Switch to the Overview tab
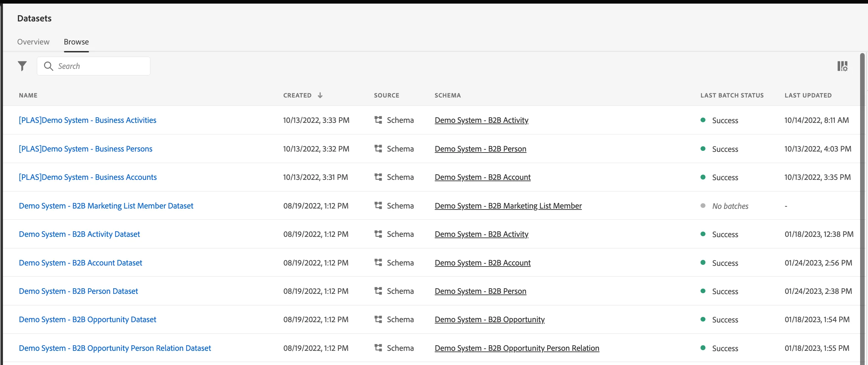Viewport: 868px width, 365px height. [33, 42]
